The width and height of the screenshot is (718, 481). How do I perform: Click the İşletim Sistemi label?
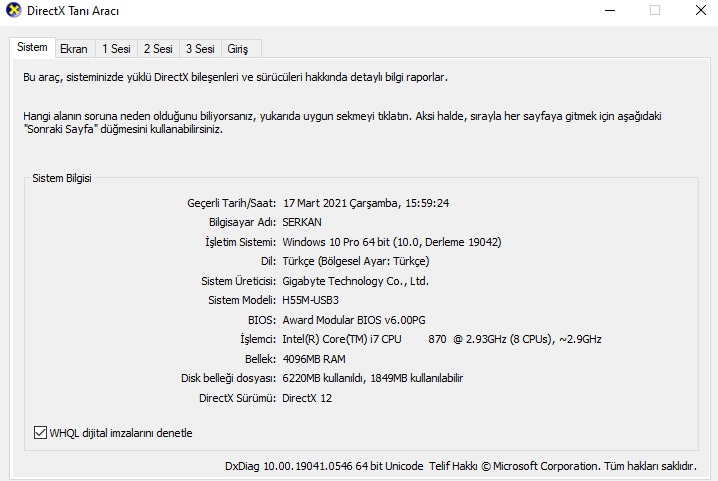point(241,242)
